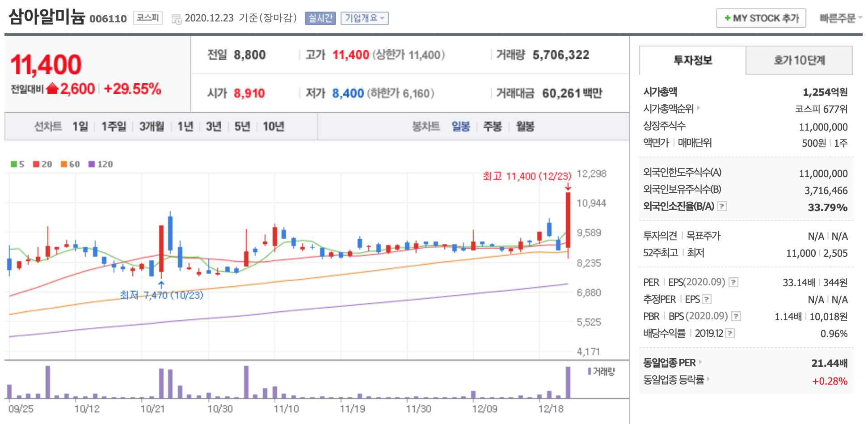The image size is (868, 424).
Task: Click the tall volume bar at the far right
Action: [568, 382]
